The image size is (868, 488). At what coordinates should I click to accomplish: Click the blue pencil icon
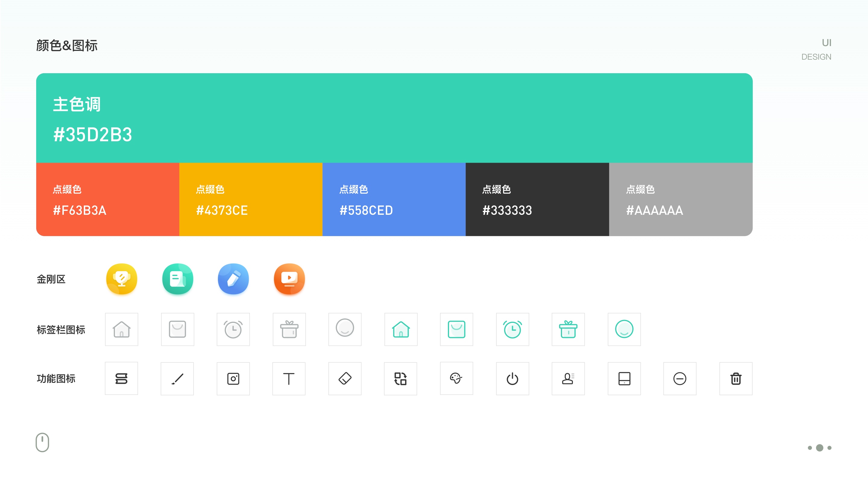(233, 279)
